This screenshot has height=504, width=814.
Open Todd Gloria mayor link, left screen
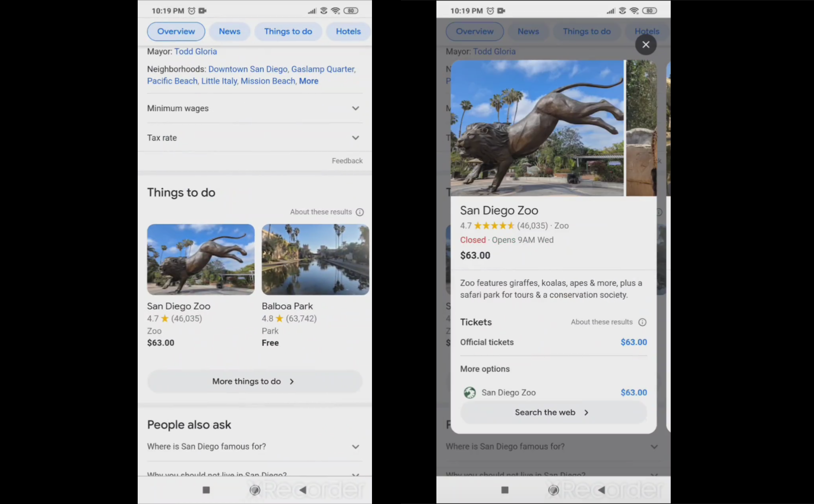pyautogui.click(x=196, y=51)
